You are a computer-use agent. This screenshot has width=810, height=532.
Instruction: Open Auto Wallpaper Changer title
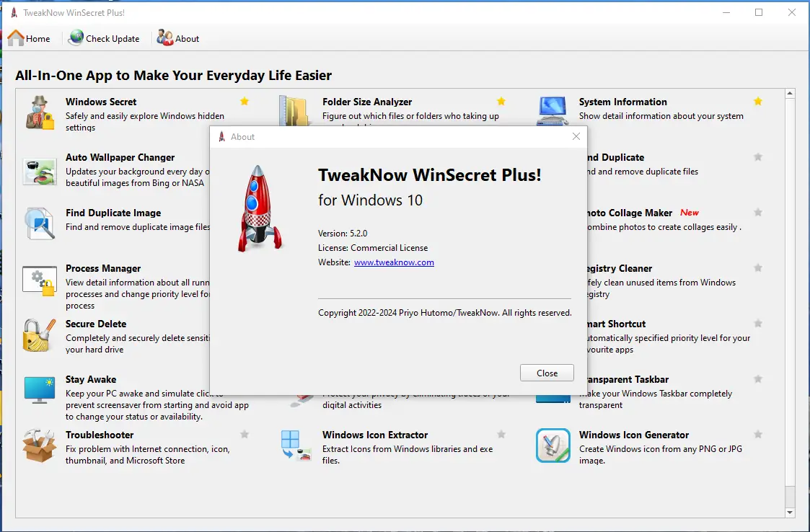coord(120,157)
